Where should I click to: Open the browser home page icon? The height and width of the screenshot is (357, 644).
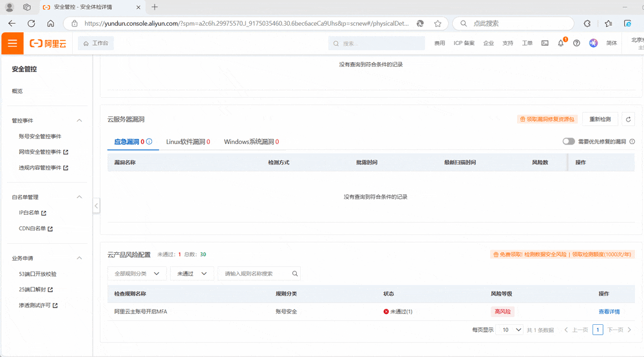pyautogui.click(x=50, y=23)
